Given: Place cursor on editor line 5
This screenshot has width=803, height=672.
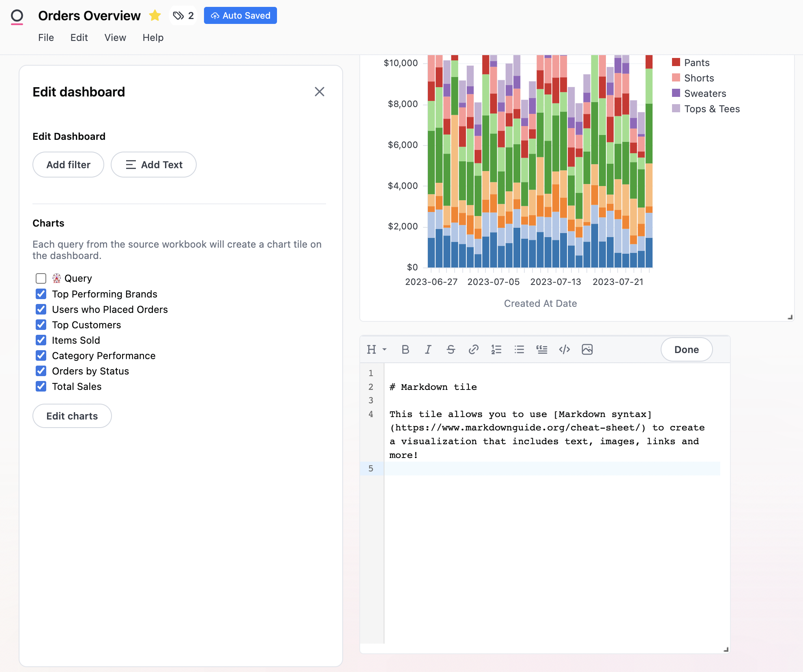Looking at the screenshot, I should tap(552, 469).
